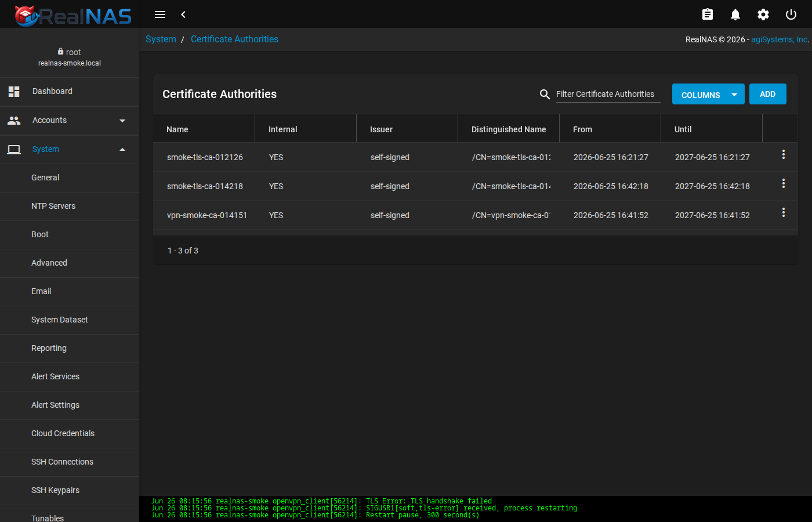
Task: Open actions menu for smoke-tls-ca-014218
Action: (784, 183)
